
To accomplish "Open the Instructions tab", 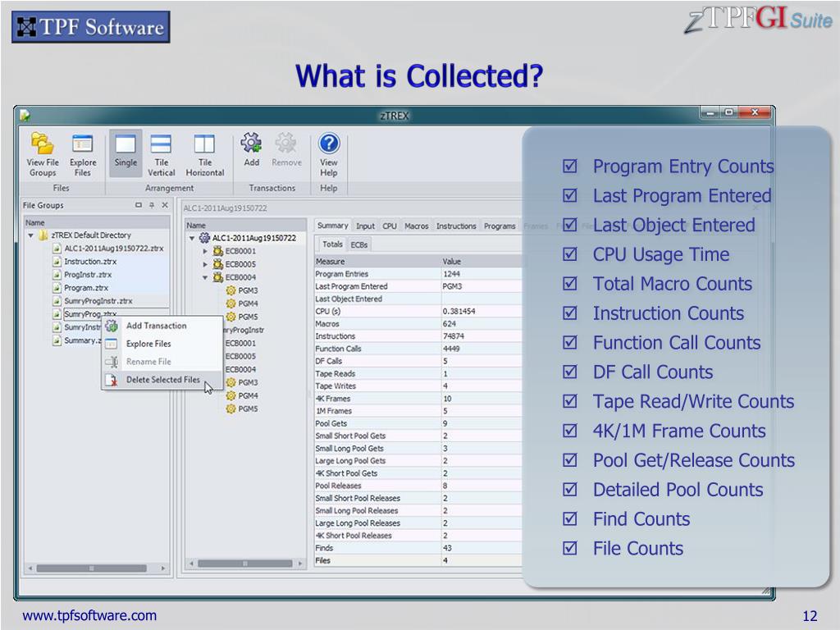I will [x=456, y=226].
